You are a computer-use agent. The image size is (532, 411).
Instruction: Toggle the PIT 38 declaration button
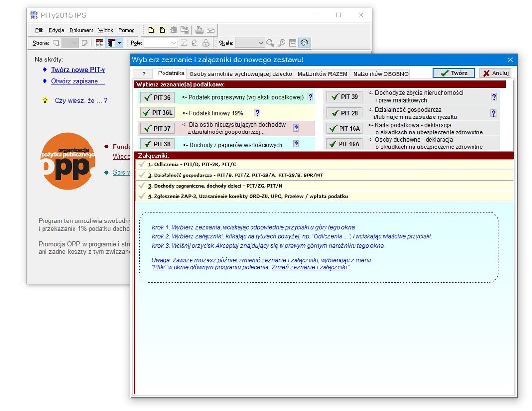coord(157,144)
